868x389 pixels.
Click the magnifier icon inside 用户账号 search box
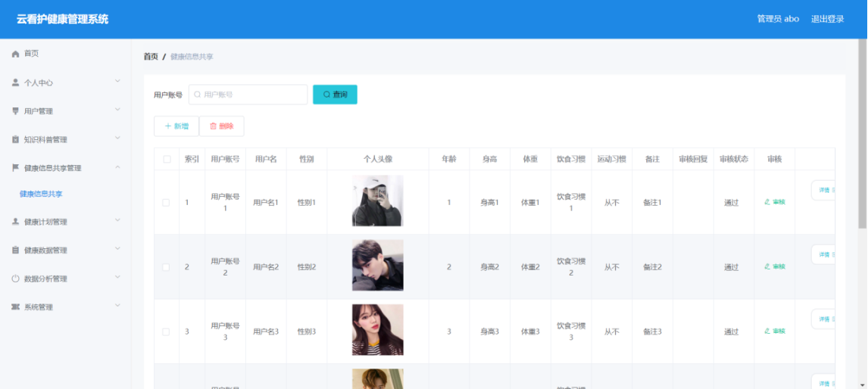[198, 95]
